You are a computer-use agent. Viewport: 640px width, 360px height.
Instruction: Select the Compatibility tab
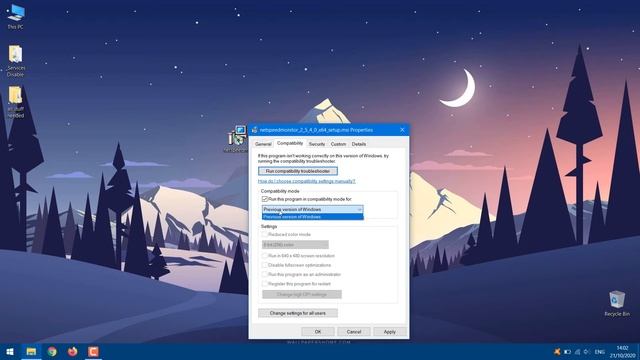[290, 143]
